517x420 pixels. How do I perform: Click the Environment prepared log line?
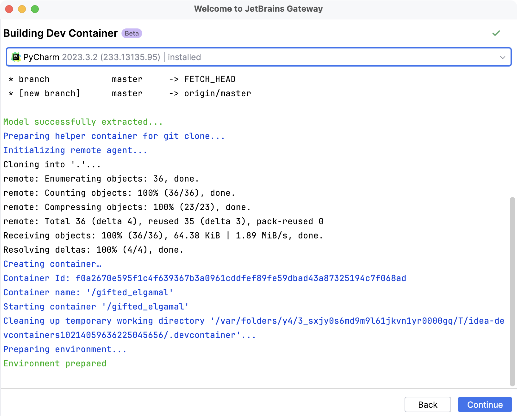(55, 363)
